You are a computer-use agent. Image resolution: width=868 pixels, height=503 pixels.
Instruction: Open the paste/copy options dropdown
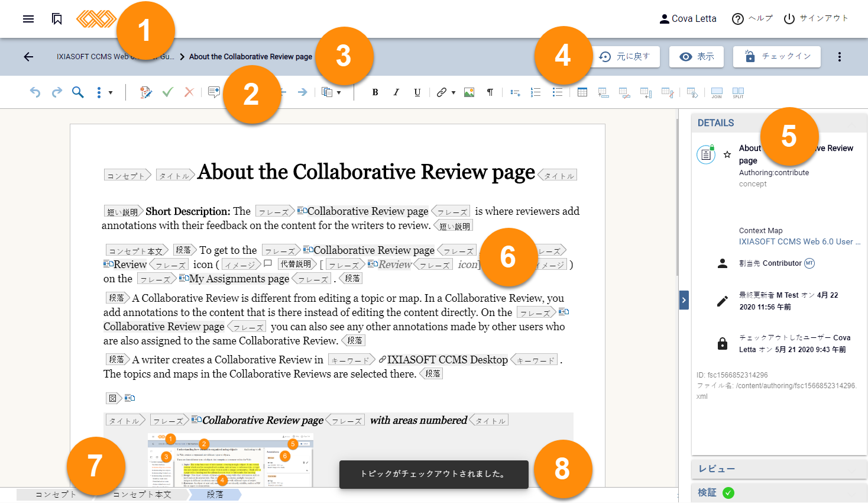pyautogui.click(x=331, y=92)
